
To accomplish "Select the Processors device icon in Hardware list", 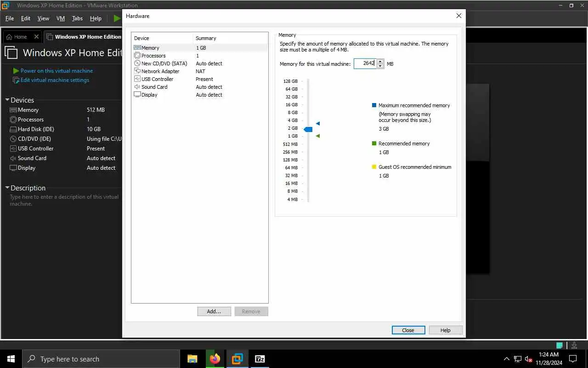I will [x=137, y=56].
